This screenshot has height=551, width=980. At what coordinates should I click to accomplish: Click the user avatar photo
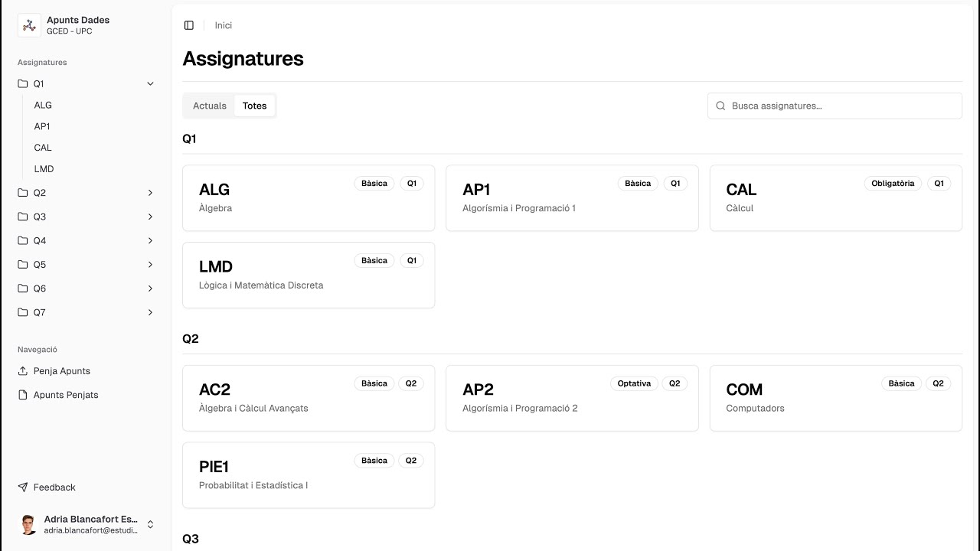point(28,524)
